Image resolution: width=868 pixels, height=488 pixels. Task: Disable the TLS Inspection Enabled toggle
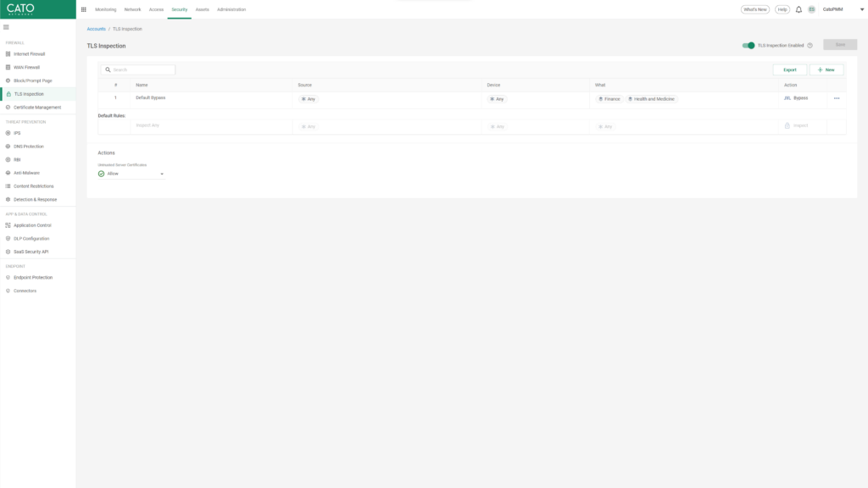pos(747,44)
